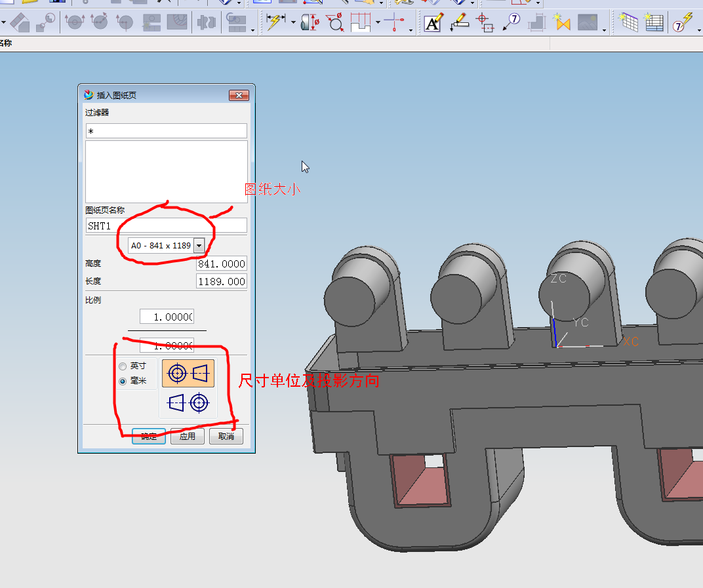The width and height of the screenshot is (703, 588).
Task: Click the 取消 (Cancel) button
Action: (x=226, y=436)
